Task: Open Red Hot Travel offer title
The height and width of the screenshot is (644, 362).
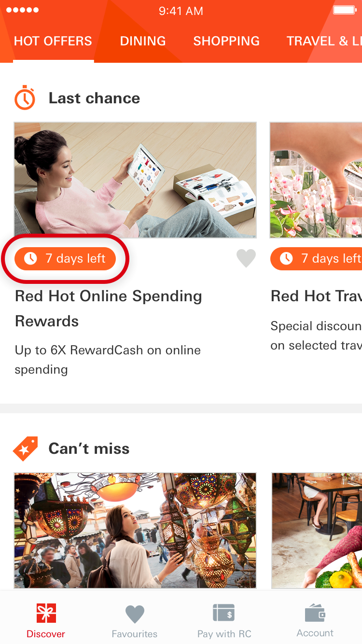Action: 316,296
